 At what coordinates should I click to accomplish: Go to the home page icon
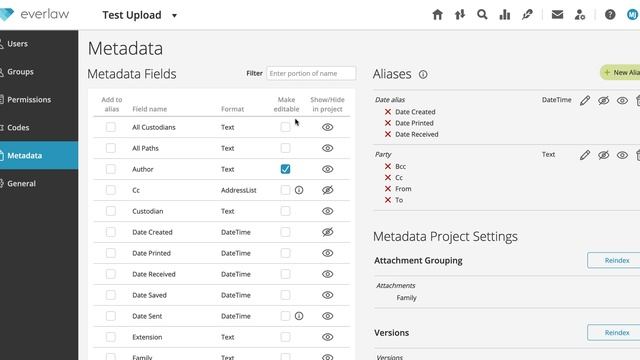pos(437,15)
